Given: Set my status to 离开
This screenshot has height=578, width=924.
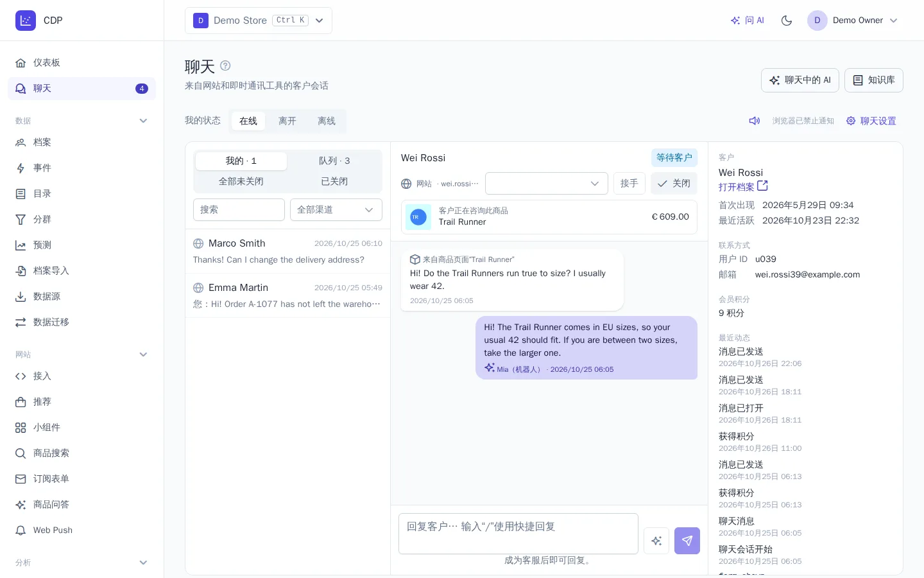Looking at the screenshot, I should click(287, 121).
